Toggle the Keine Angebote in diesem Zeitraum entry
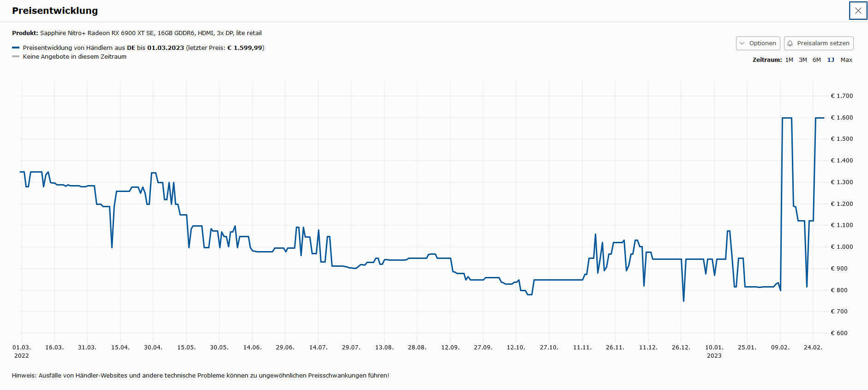This screenshot has height=390, width=868. pos(75,57)
